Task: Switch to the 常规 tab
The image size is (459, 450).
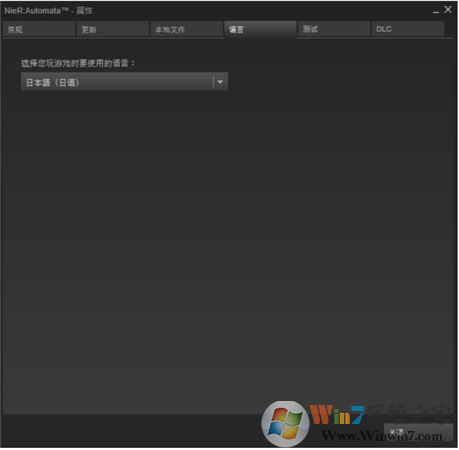Action: pyautogui.click(x=39, y=29)
